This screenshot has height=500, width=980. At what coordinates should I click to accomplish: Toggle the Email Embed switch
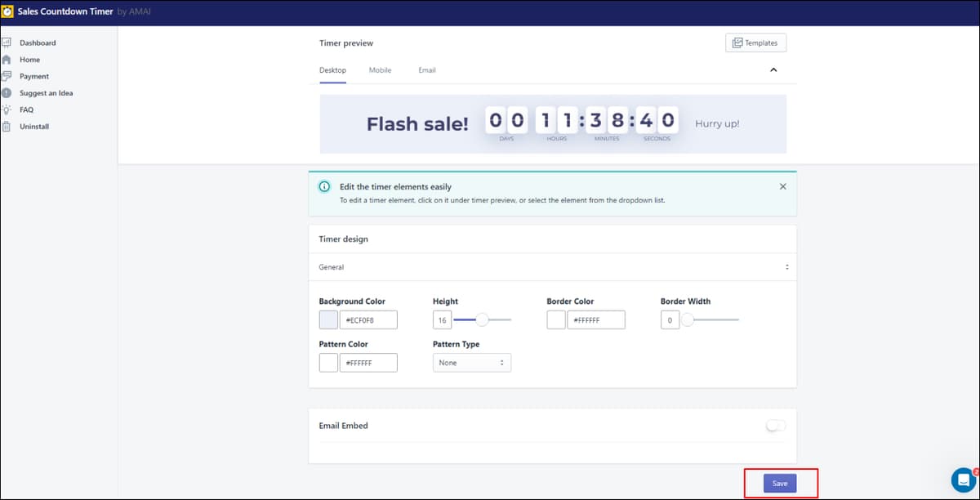point(776,426)
